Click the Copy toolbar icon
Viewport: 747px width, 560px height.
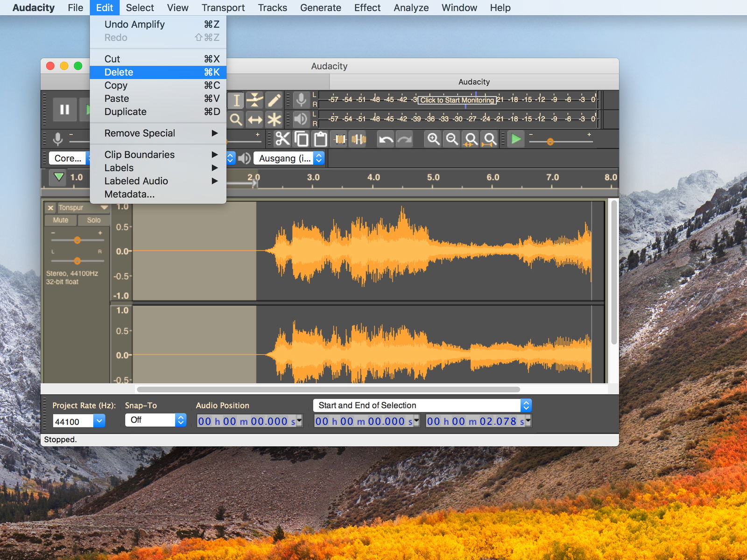[x=302, y=139]
